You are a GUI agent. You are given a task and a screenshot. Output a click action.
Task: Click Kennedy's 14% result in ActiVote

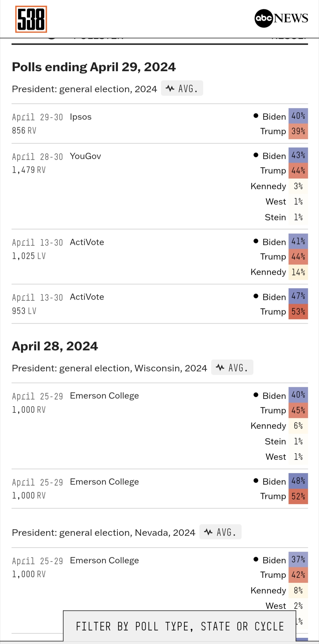pos(298,272)
